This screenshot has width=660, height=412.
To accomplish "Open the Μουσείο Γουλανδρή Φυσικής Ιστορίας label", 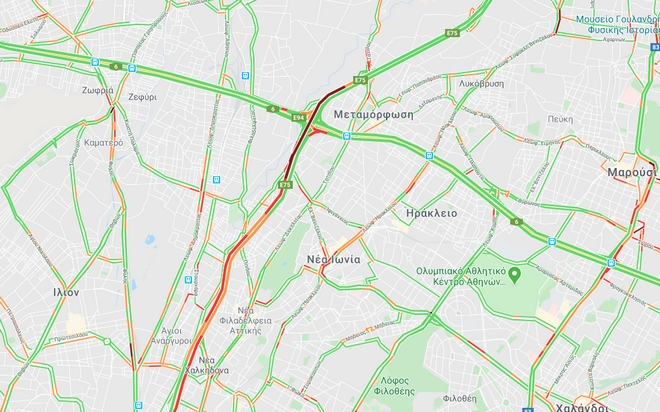I will tap(617, 24).
